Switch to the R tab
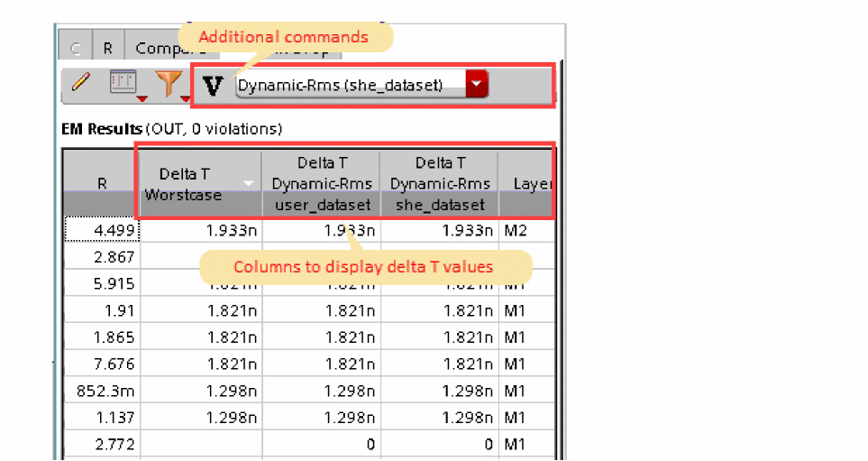 tap(107, 48)
